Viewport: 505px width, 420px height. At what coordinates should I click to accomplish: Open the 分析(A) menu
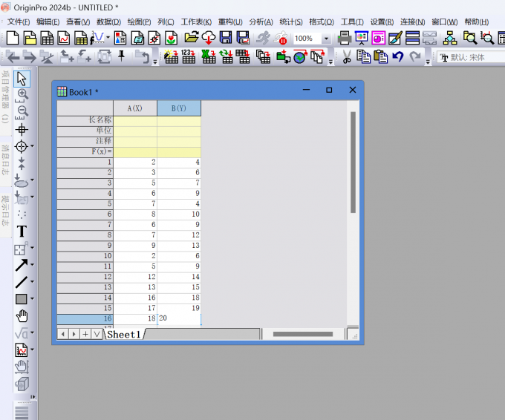click(x=261, y=22)
